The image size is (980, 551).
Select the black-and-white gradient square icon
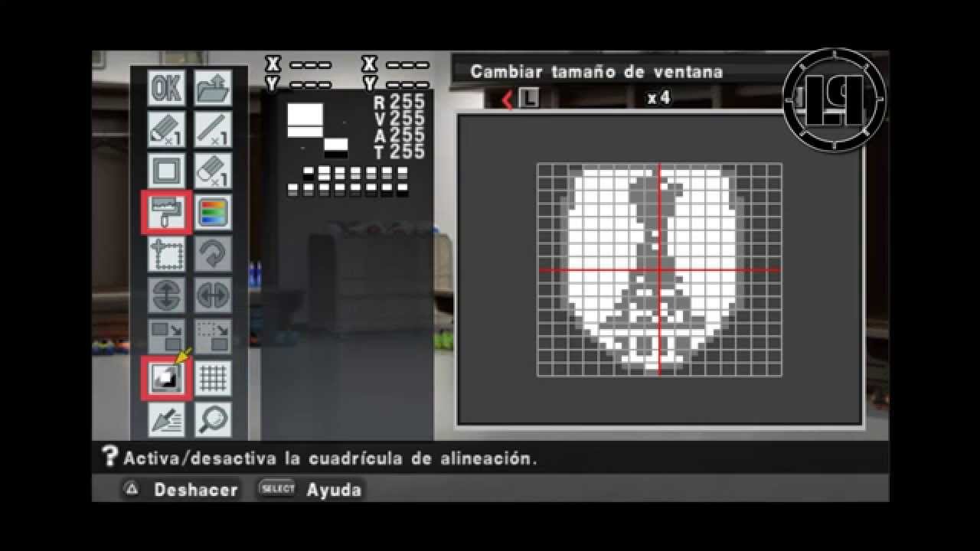166,378
